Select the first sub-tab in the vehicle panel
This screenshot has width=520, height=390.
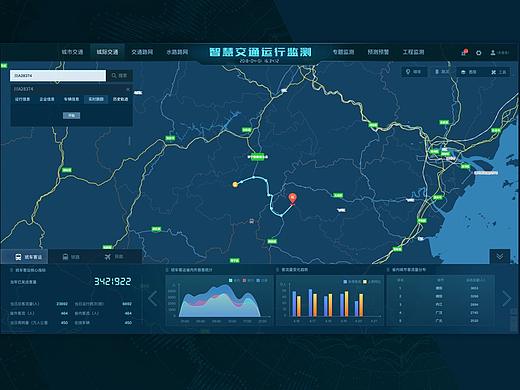pos(22,99)
